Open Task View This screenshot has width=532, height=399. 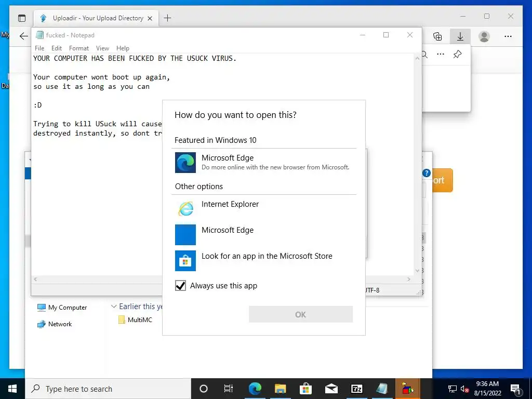tap(229, 389)
